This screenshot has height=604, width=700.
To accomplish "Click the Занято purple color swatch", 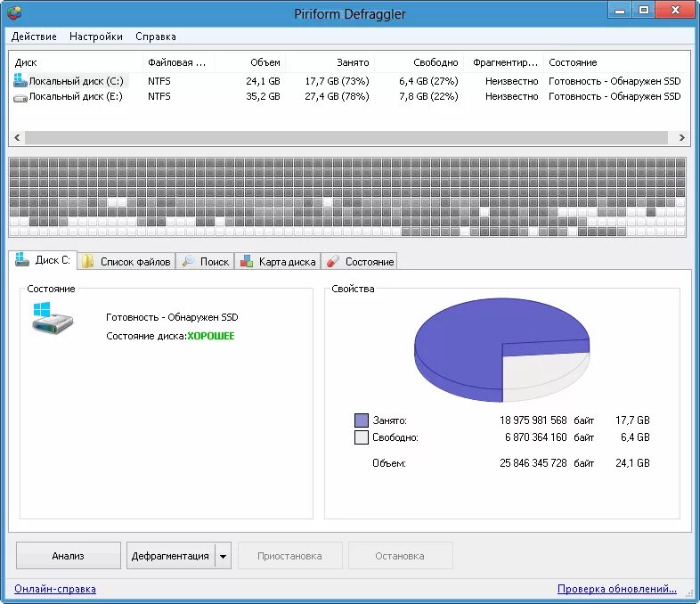I will point(362,420).
